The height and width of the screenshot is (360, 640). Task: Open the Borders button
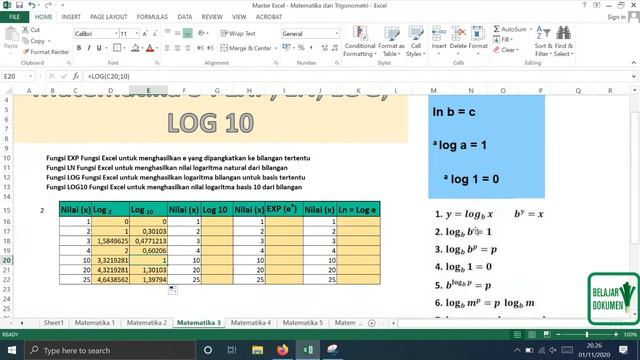click(117, 48)
